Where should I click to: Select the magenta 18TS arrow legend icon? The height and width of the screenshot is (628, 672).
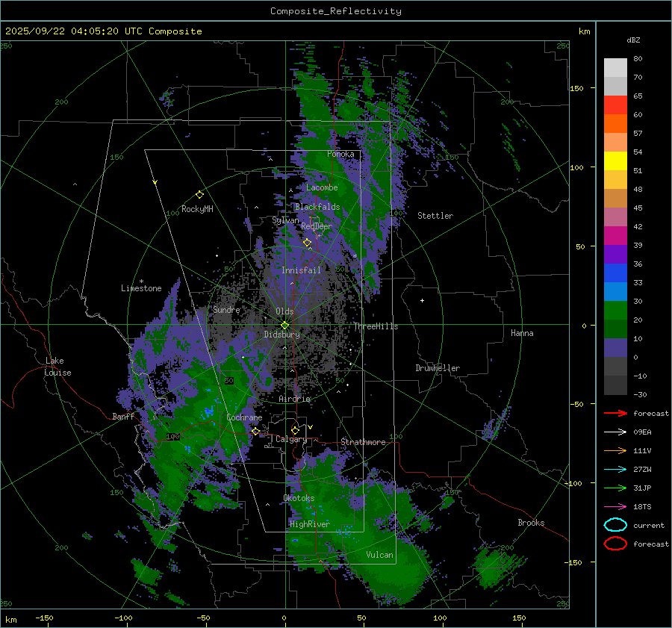(615, 506)
